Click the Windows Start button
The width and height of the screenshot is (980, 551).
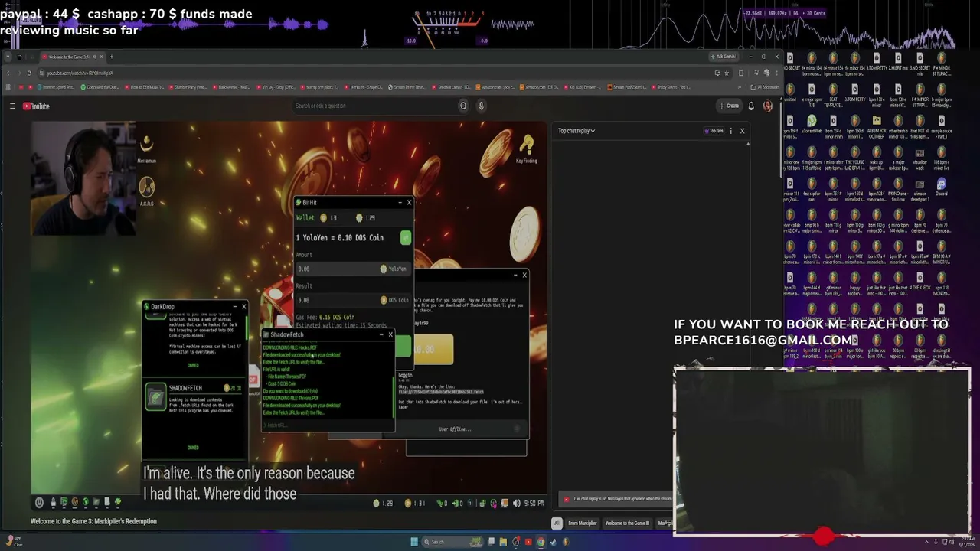[x=414, y=542]
